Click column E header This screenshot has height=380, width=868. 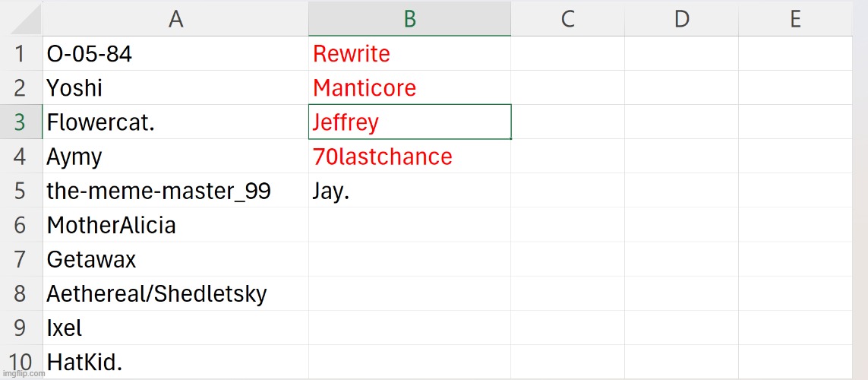click(x=795, y=19)
